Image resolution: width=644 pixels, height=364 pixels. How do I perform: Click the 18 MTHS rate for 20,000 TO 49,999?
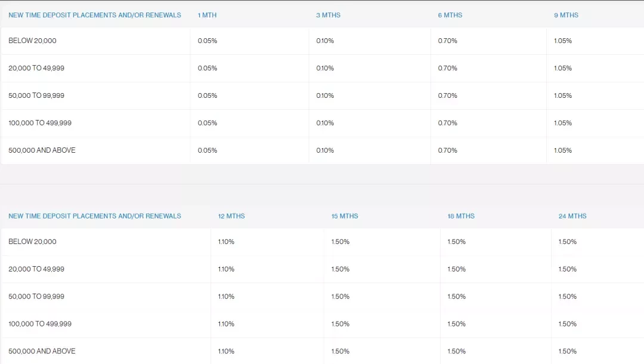(x=456, y=269)
